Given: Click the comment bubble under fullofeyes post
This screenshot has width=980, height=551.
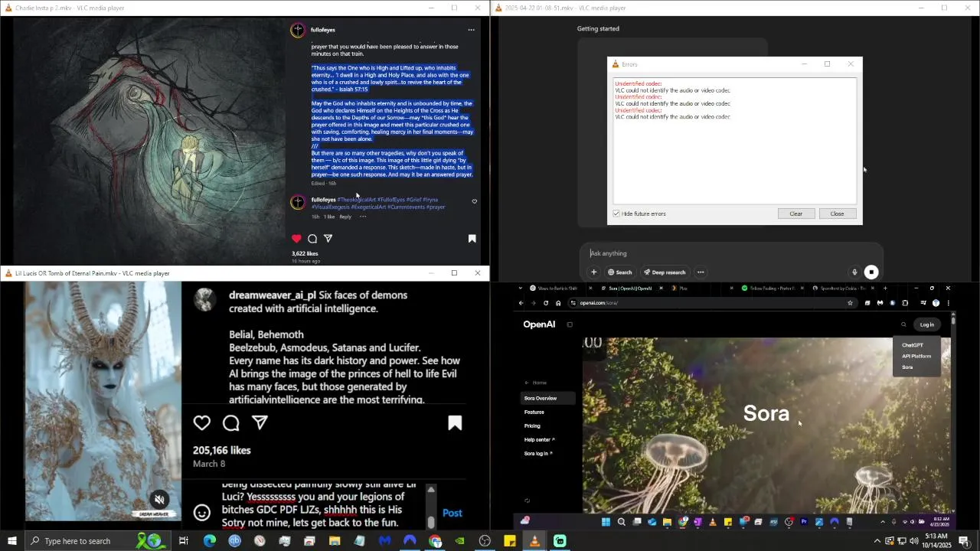Looking at the screenshot, I should coord(312,239).
